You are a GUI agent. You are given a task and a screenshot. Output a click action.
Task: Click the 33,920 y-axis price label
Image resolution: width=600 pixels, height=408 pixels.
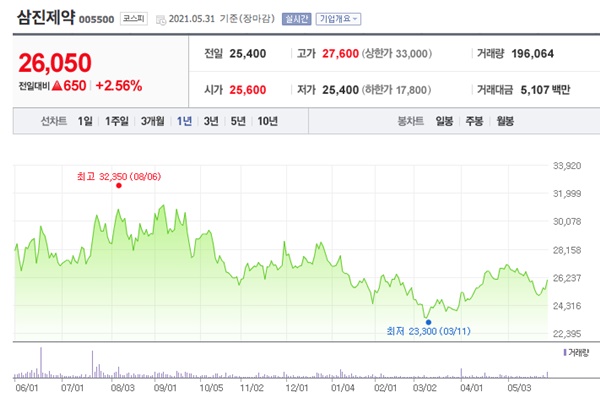(567, 166)
